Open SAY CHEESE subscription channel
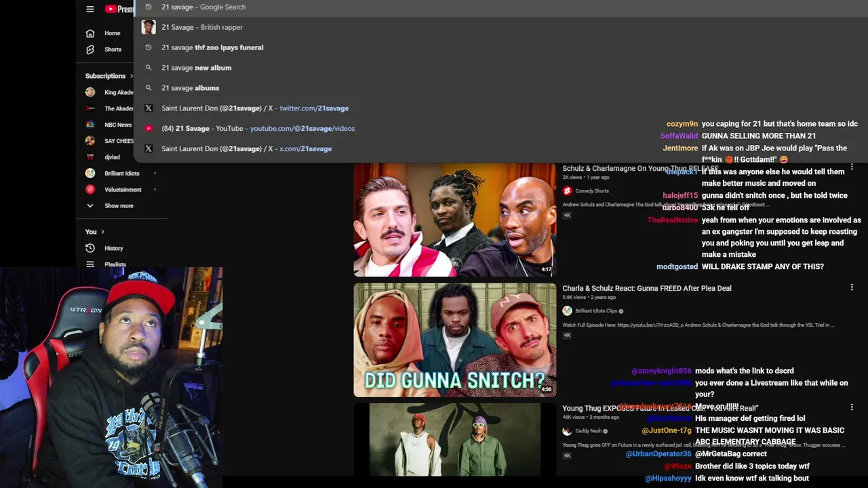The width and height of the screenshot is (868, 488). click(119, 141)
